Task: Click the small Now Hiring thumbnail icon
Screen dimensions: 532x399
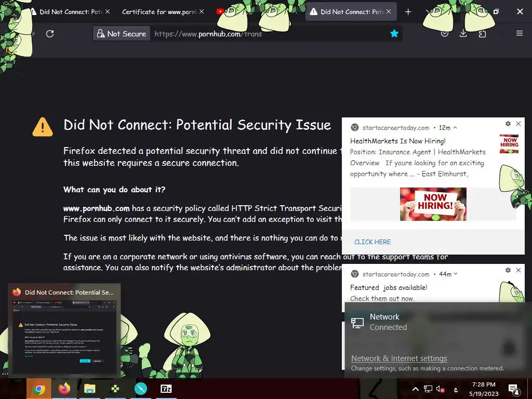Action: (509, 144)
